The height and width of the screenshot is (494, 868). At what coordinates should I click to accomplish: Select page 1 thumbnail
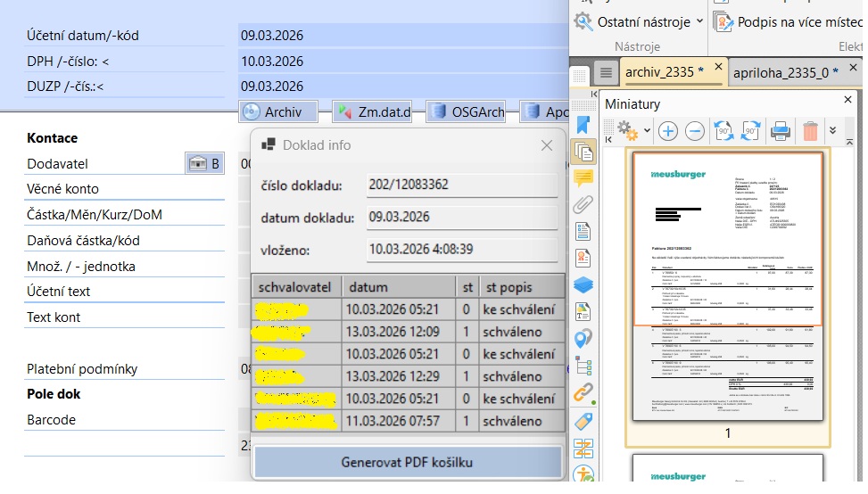tap(727, 285)
